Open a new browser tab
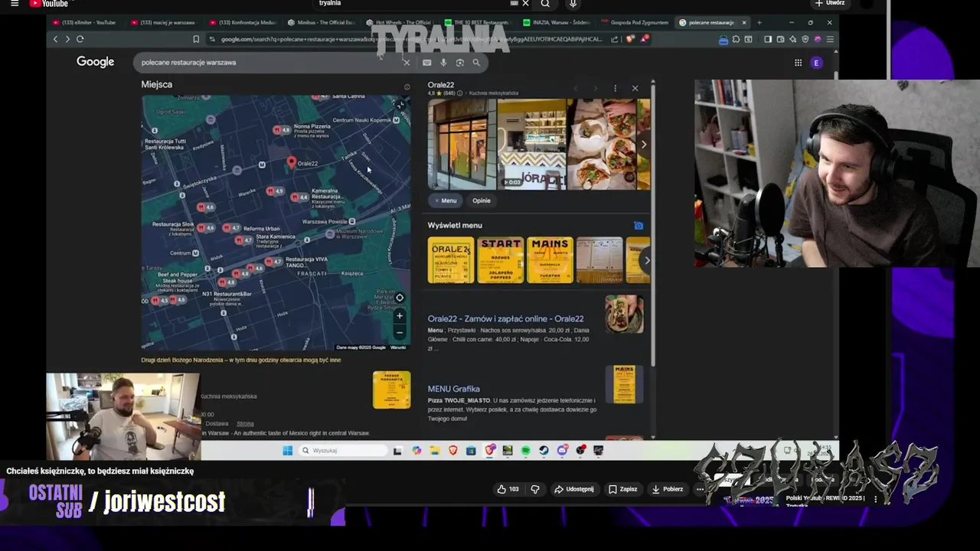This screenshot has width=980, height=551. click(759, 23)
